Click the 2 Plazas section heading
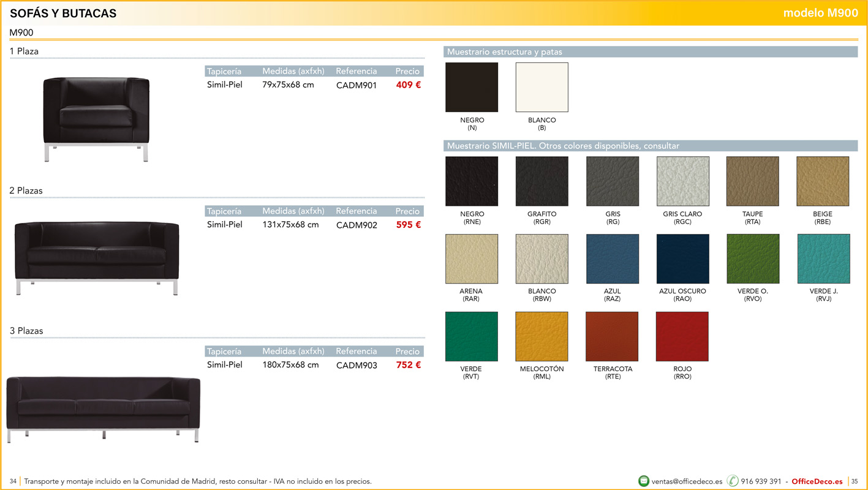868x490 pixels. (26, 191)
